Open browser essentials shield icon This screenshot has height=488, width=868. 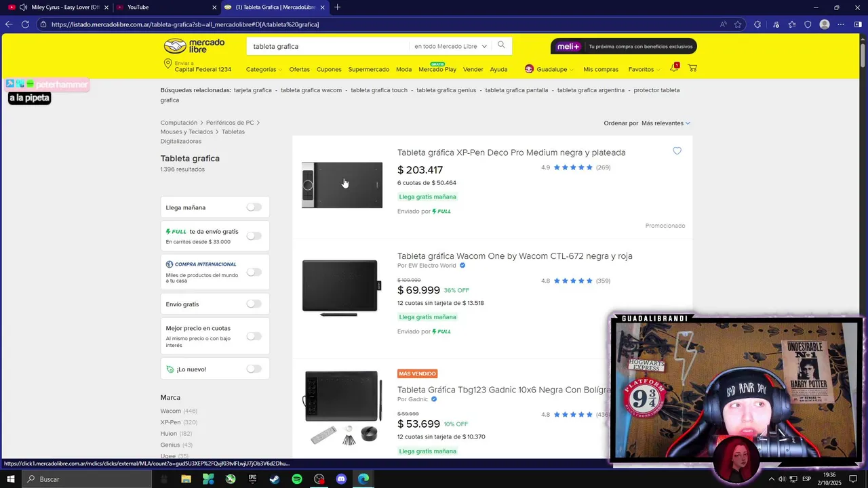coord(808,24)
